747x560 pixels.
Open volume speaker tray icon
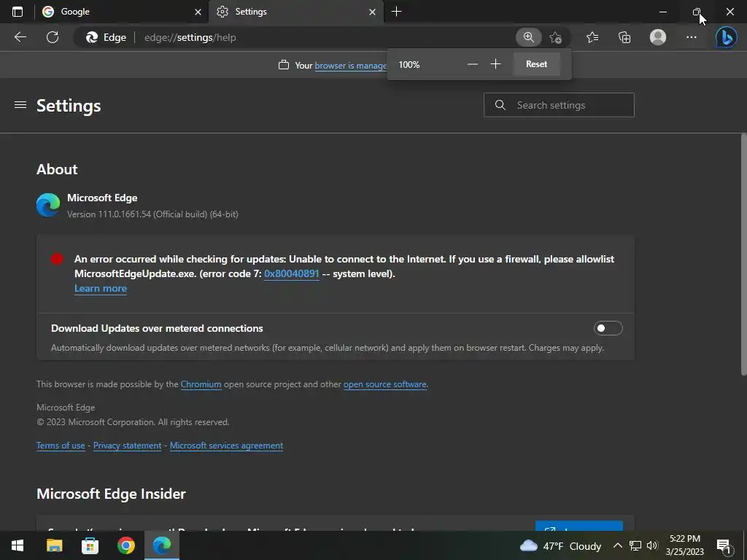point(652,545)
